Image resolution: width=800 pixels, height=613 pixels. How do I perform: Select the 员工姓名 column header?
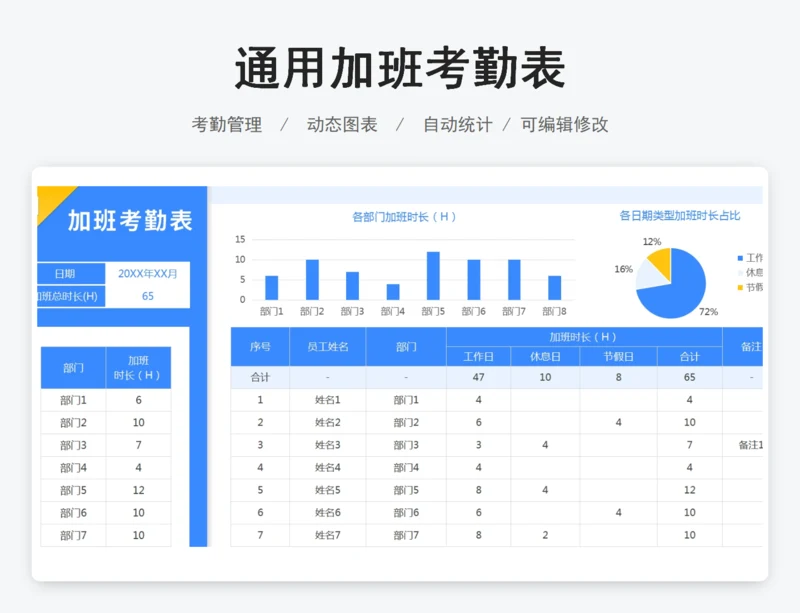pos(328,347)
